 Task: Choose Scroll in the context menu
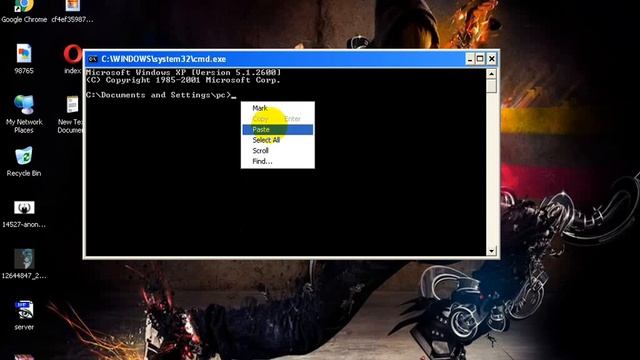(x=278, y=151)
